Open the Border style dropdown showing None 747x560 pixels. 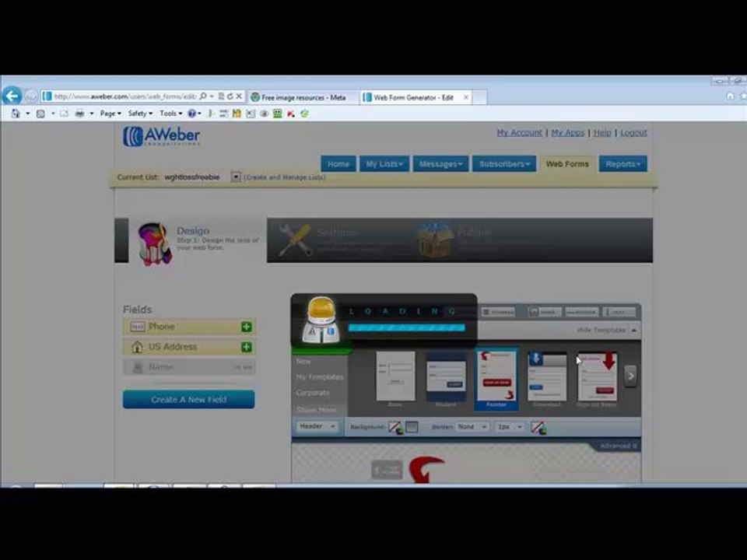coord(472,427)
